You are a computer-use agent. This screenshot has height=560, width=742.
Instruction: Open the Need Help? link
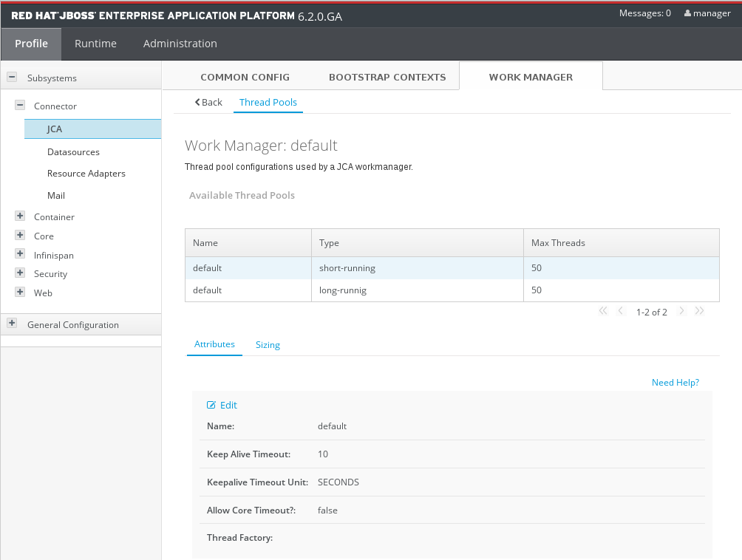pos(675,383)
